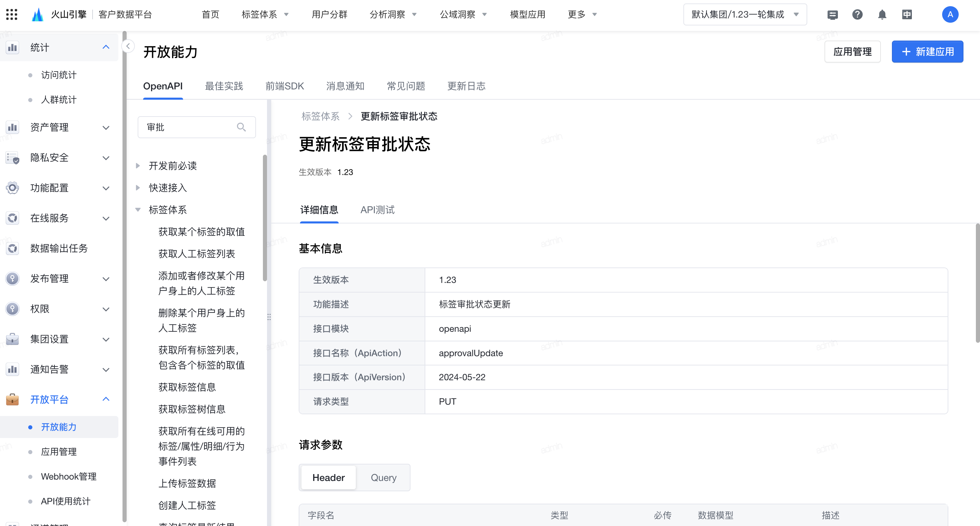Collapse the sidebar with the arrow button

pyautogui.click(x=128, y=46)
